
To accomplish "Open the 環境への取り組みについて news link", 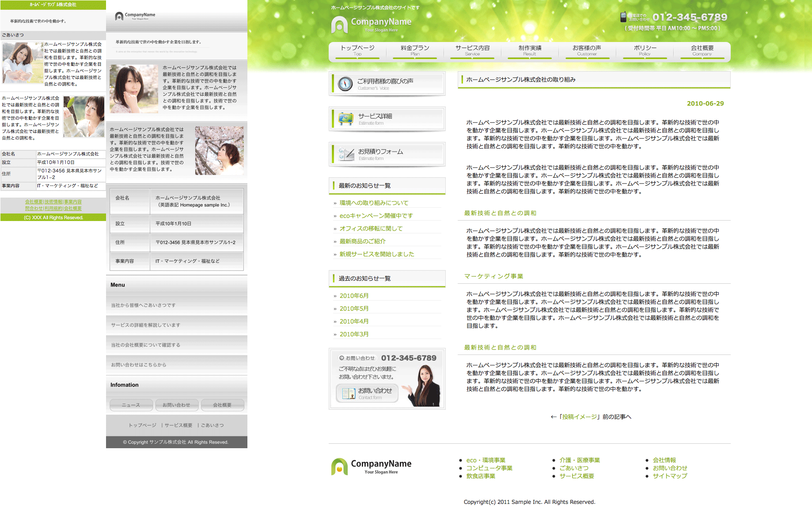I will tap(374, 203).
